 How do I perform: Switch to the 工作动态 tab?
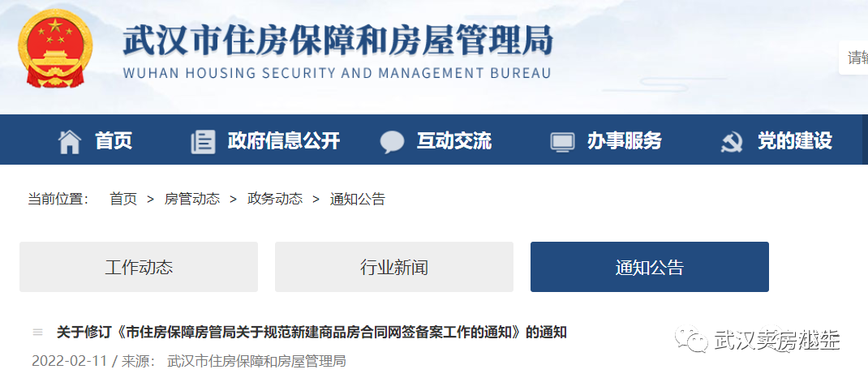[x=139, y=267]
